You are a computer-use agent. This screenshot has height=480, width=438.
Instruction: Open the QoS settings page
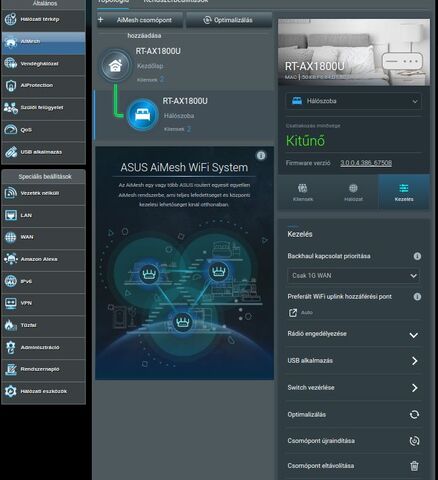[x=43, y=130]
